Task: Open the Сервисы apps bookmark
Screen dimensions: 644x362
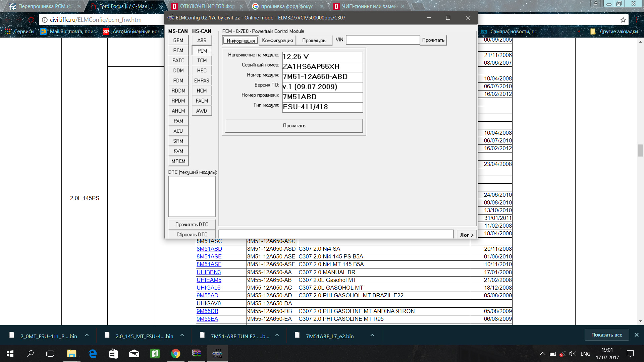Action: (20, 32)
